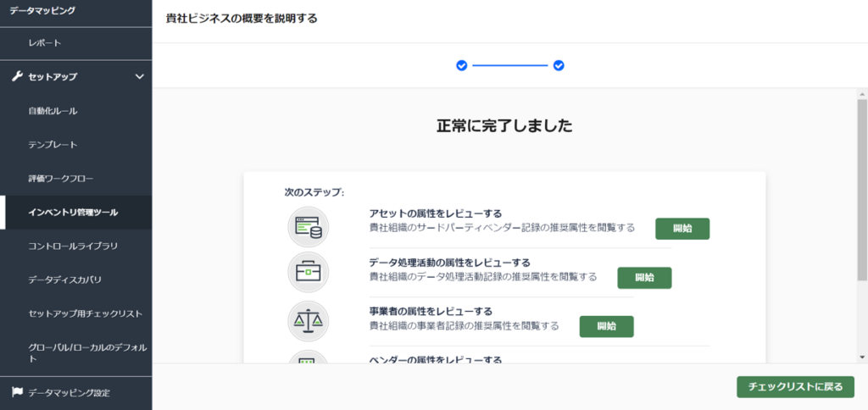Image resolution: width=868 pixels, height=410 pixels.
Task: Start アセットの属性をレビューする with 開始
Action: (682, 229)
